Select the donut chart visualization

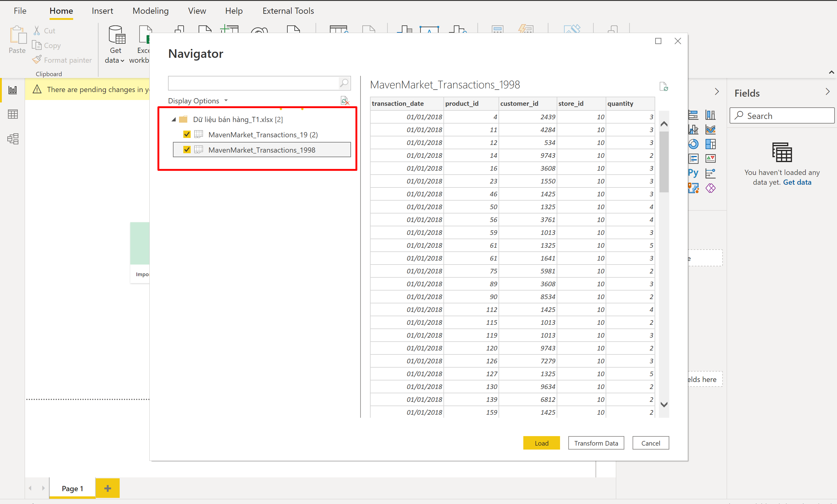click(x=693, y=144)
